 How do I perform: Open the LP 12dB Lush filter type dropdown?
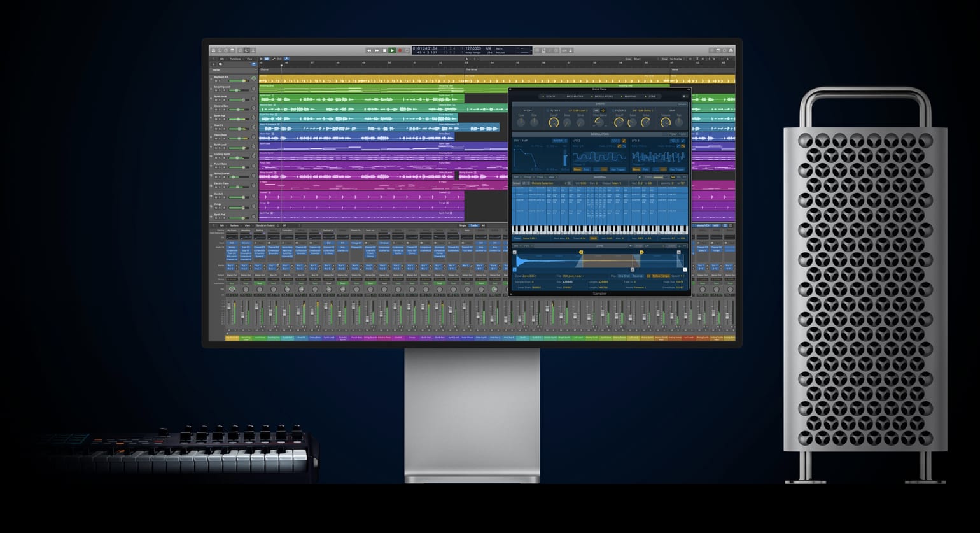coord(578,111)
